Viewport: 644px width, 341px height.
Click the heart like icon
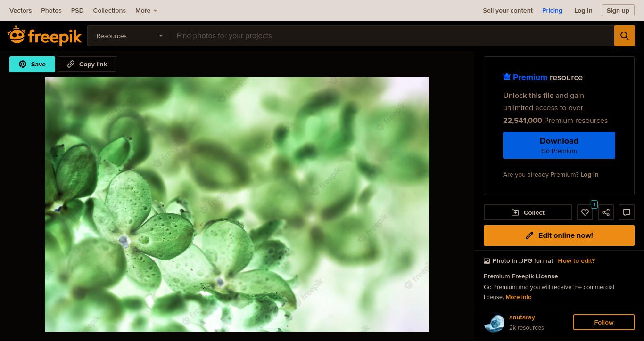coord(585,212)
